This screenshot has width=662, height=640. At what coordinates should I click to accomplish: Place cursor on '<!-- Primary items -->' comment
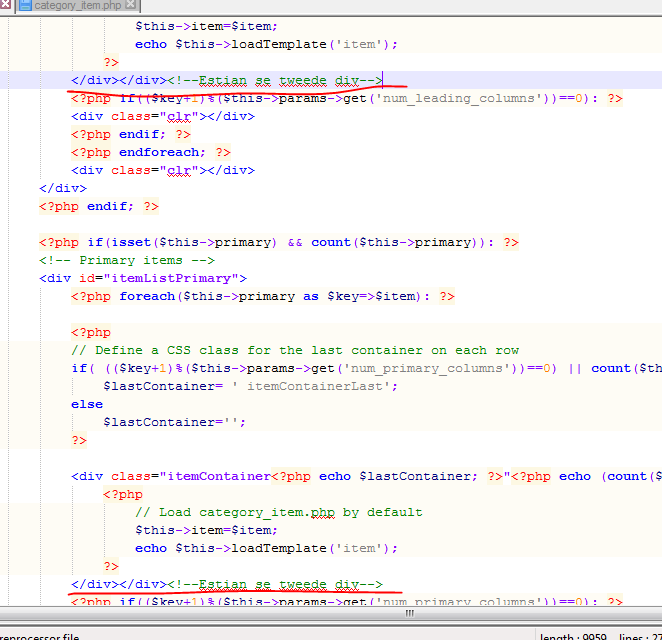point(127,260)
